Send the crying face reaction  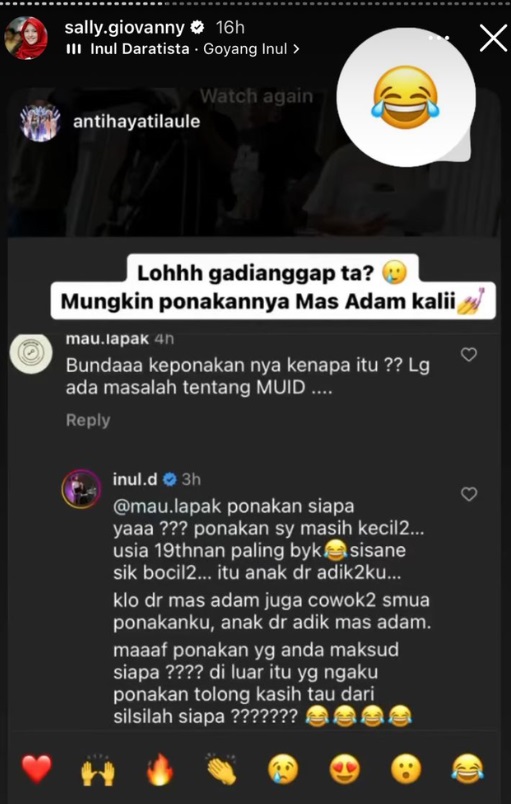coord(283,769)
